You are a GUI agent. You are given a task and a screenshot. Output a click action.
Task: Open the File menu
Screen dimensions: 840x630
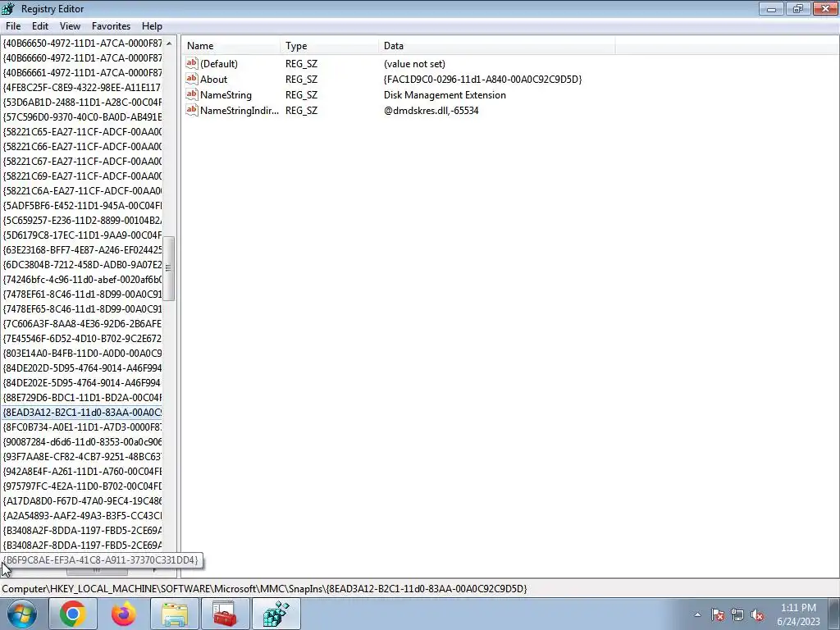pyautogui.click(x=13, y=26)
